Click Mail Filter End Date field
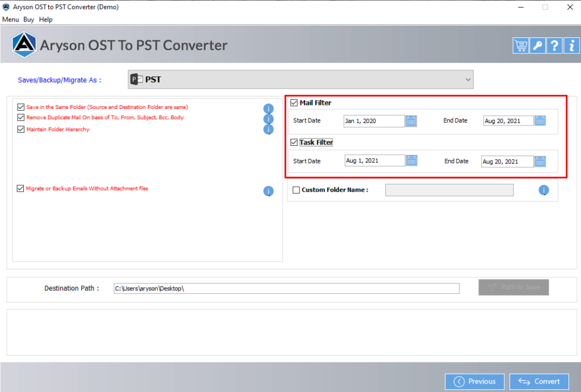The image size is (581, 392). (508, 121)
